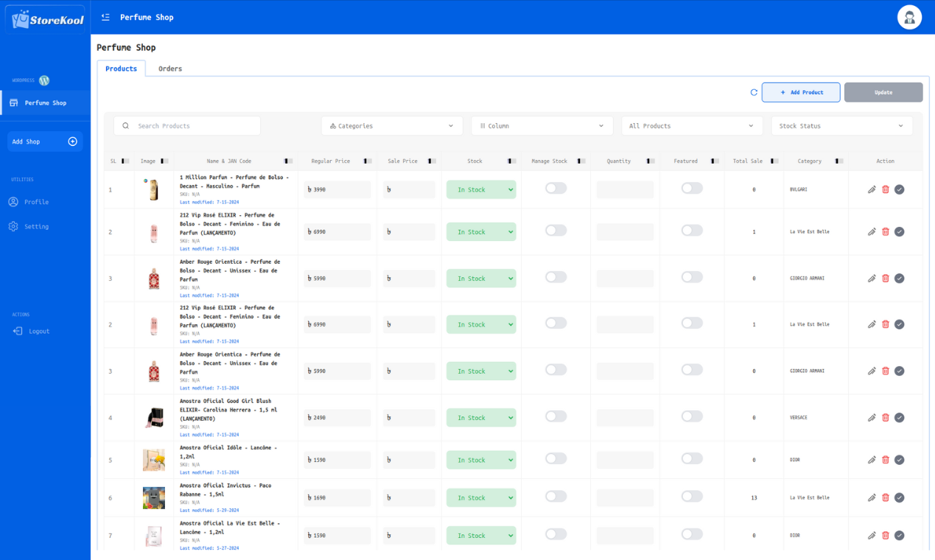
Task: Click the column handle icon beside Regular Price header
Action: (x=368, y=161)
